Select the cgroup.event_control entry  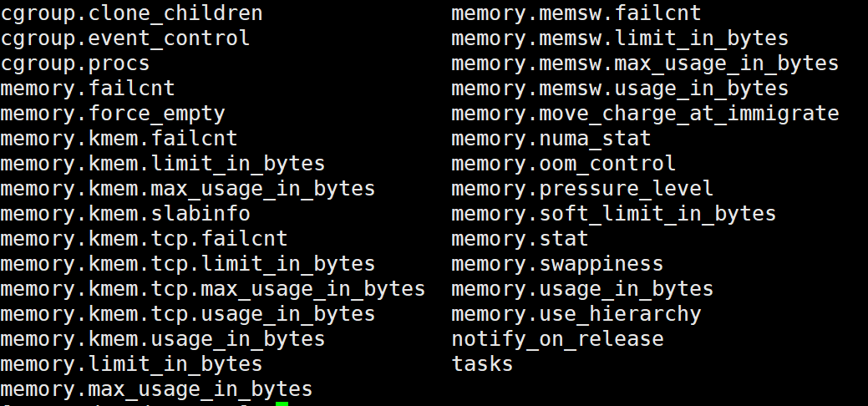point(125,38)
